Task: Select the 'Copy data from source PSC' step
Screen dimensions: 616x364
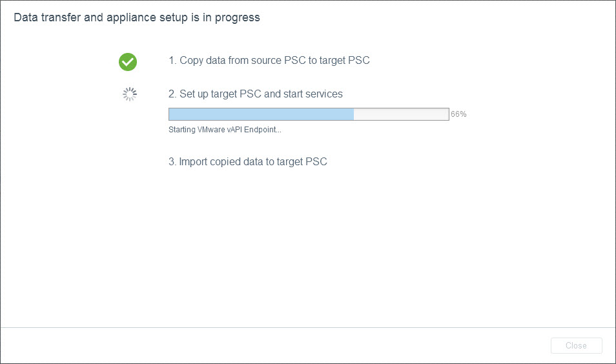Action: (269, 61)
